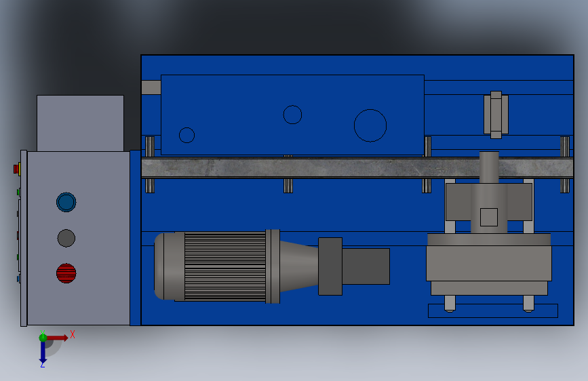Click the gray round button on control box
The height and width of the screenshot is (381, 588).
coord(66,238)
